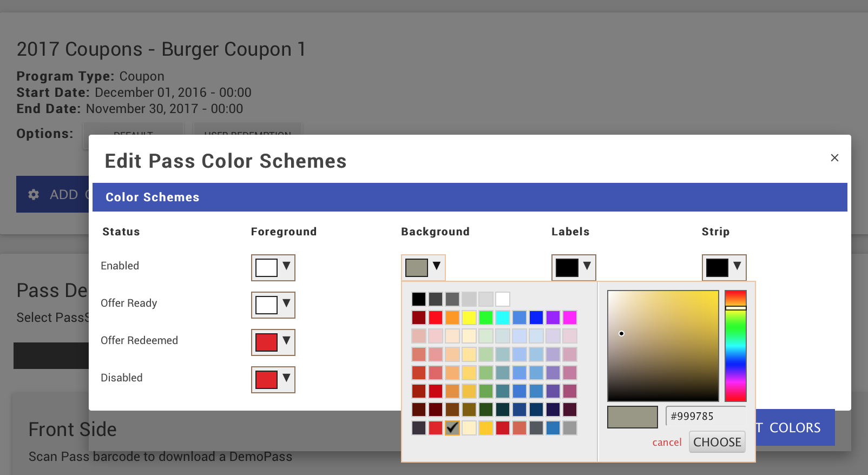This screenshot has height=475, width=868.
Task: Expand the Enabled strip color picker
Action: click(x=724, y=267)
